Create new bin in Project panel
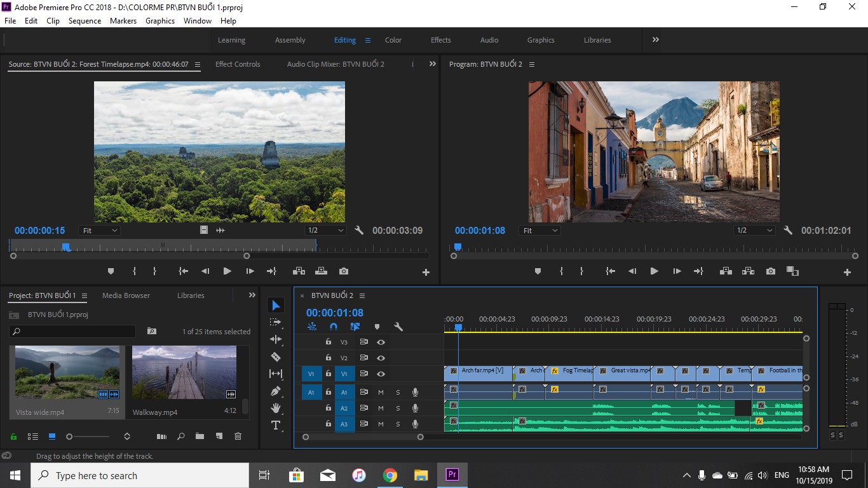 200,437
